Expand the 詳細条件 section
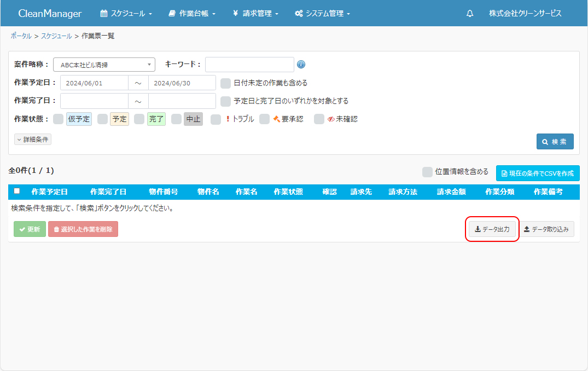This screenshot has width=588, height=371. coord(33,140)
